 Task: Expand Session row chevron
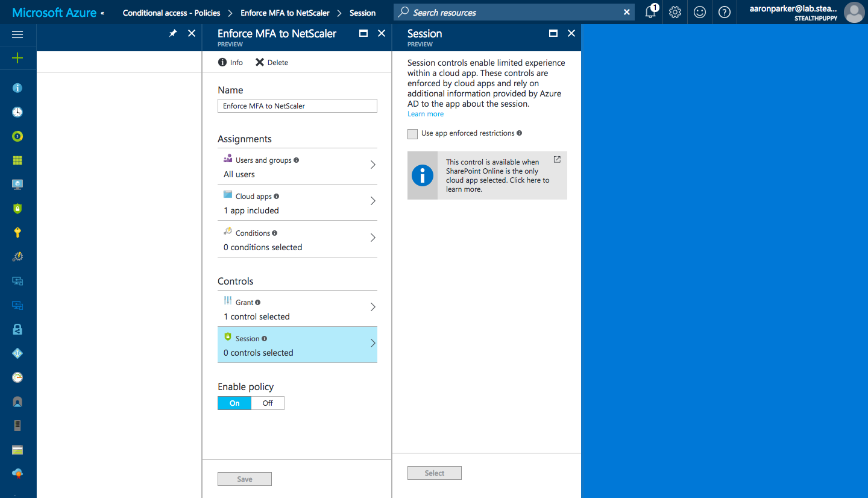[373, 343]
